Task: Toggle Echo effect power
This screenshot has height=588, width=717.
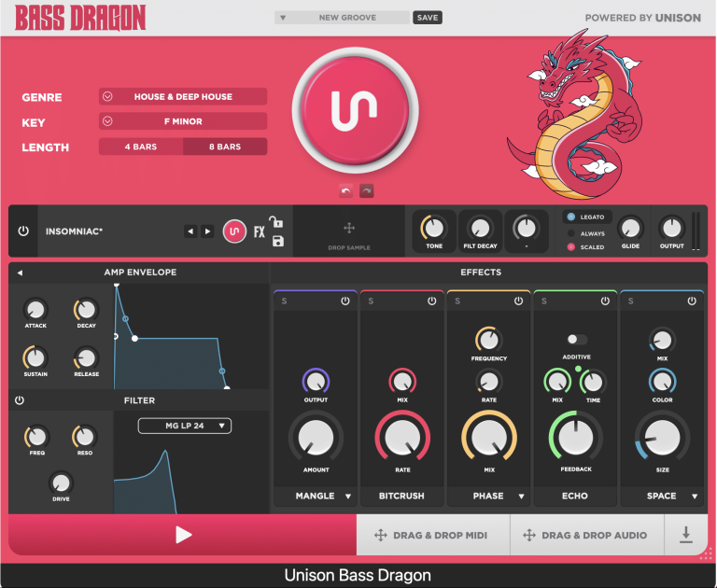Action: click(x=605, y=301)
